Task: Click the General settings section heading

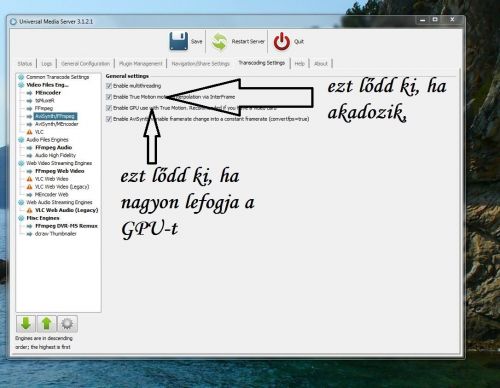Action: point(127,76)
